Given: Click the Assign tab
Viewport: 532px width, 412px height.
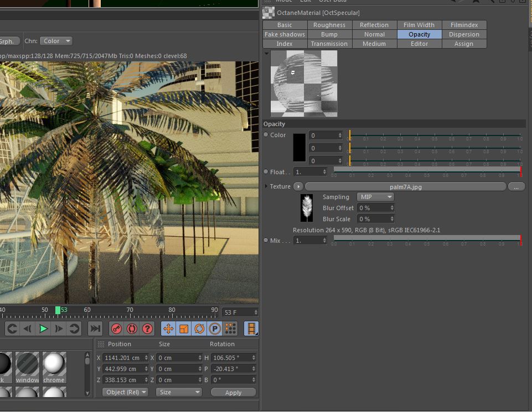Looking at the screenshot, I should [464, 44].
